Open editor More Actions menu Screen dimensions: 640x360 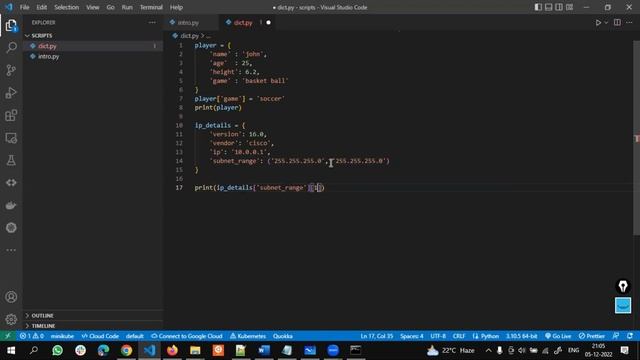tap(629, 22)
